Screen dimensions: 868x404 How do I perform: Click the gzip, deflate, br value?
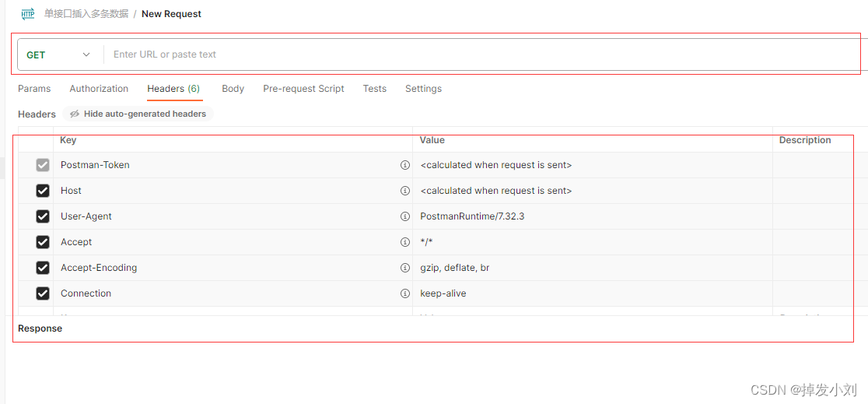pos(454,269)
